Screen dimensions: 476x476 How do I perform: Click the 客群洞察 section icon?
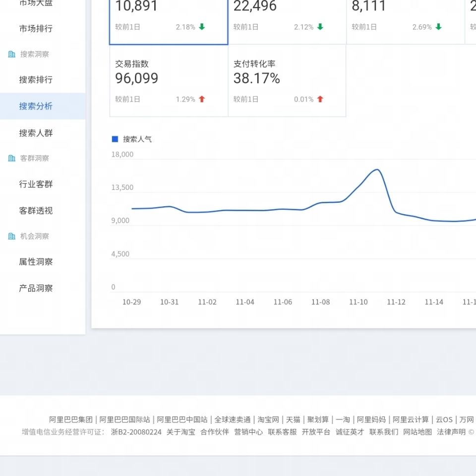[x=12, y=158]
